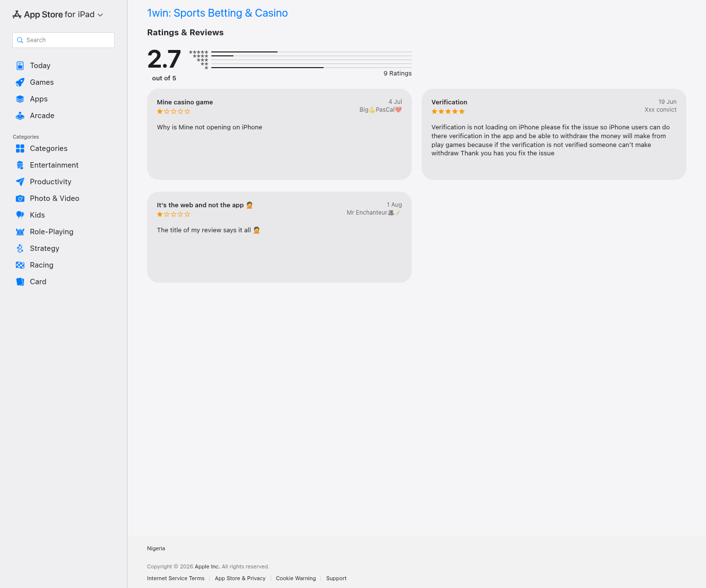This screenshot has width=706, height=588.
Task: Select the Entertainment category label
Action: click(54, 165)
